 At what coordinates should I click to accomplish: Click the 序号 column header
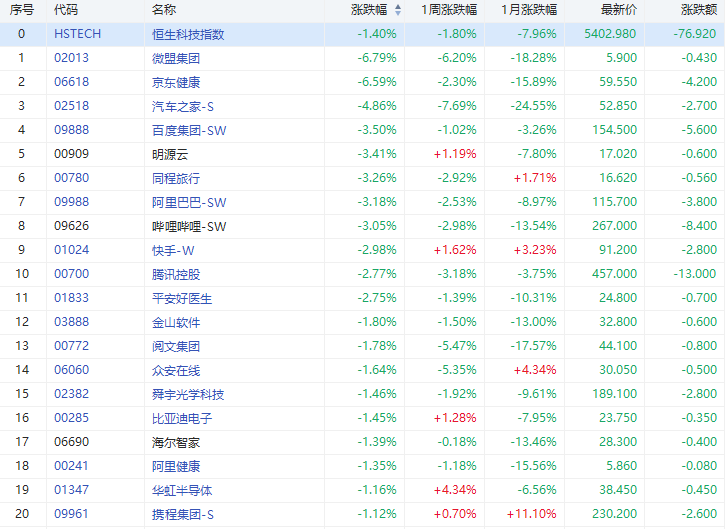pyautogui.click(x=21, y=10)
